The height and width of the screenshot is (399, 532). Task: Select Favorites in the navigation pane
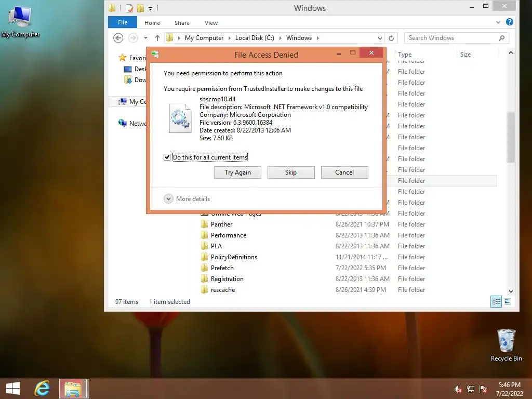click(132, 58)
